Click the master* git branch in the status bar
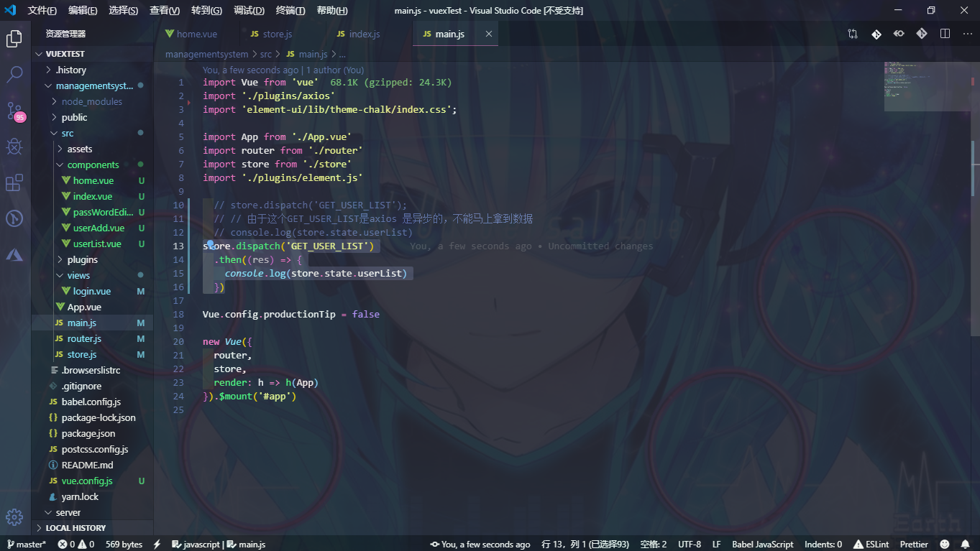The image size is (980, 551). click(x=26, y=545)
